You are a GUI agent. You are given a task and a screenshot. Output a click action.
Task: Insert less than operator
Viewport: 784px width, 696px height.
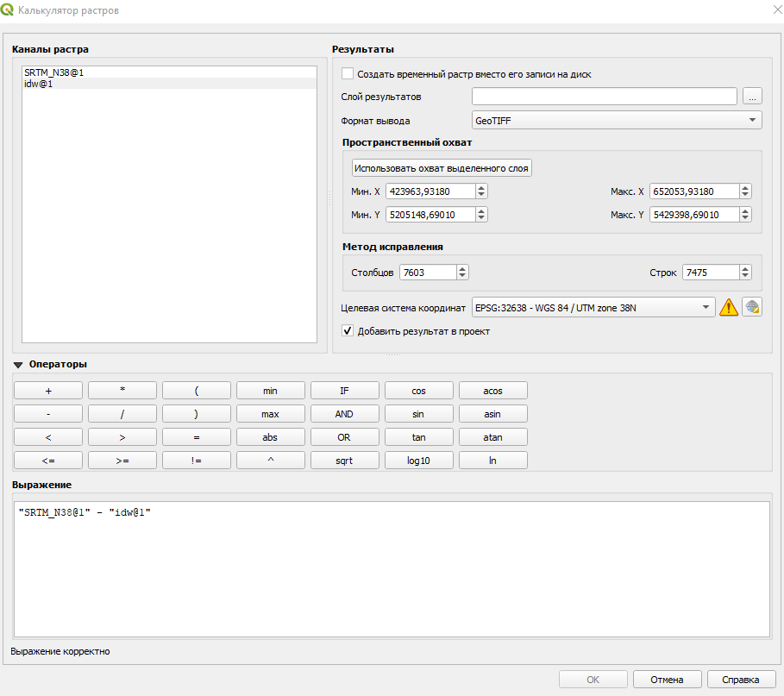pyautogui.click(x=48, y=437)
